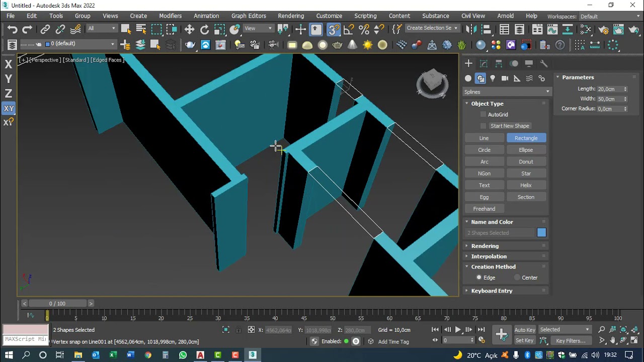Screen dimensions: 644x362
Task: Open the View reference coordinate dropdown
Action: click(x=259, y=29)
